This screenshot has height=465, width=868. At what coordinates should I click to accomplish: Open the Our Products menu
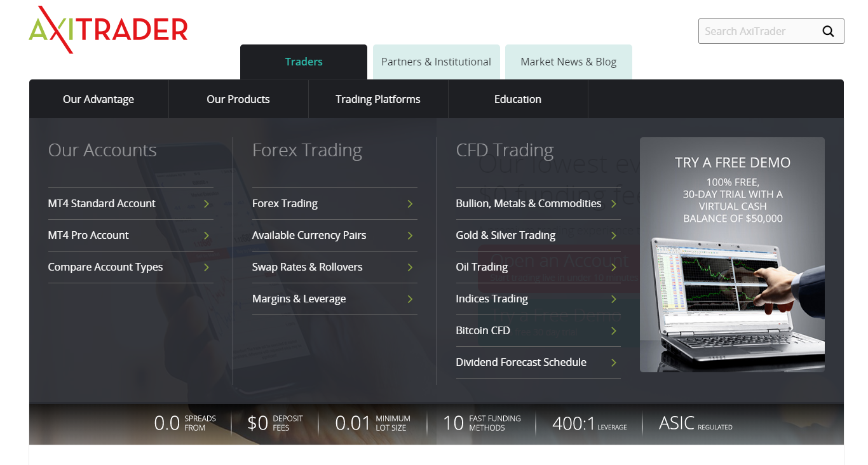coord(238,99)
